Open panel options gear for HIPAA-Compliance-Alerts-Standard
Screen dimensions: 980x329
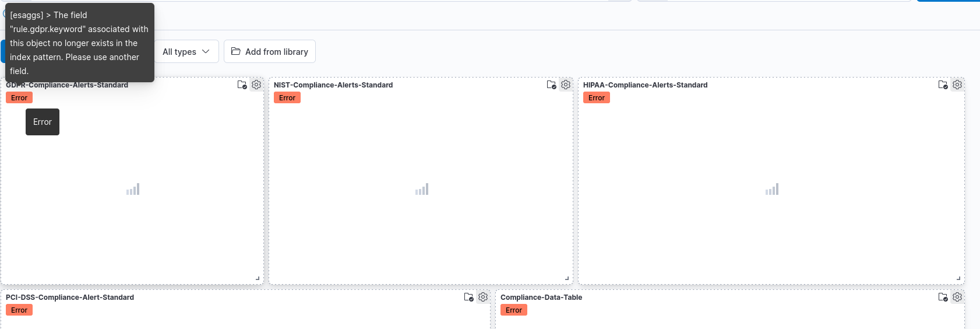pyautogui.click(x=957, y=85)
